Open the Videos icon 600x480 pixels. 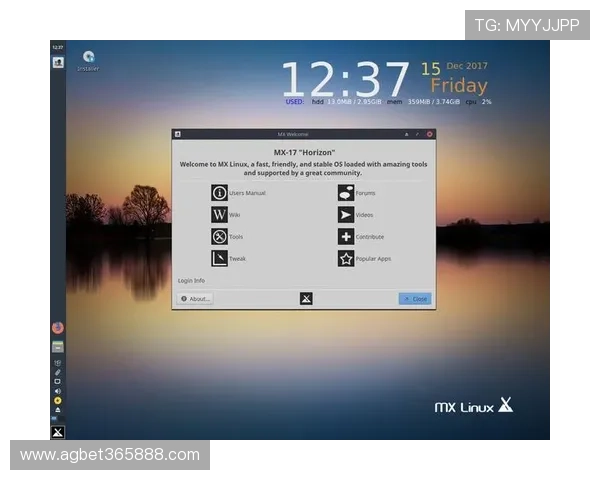tap(346, 215)
